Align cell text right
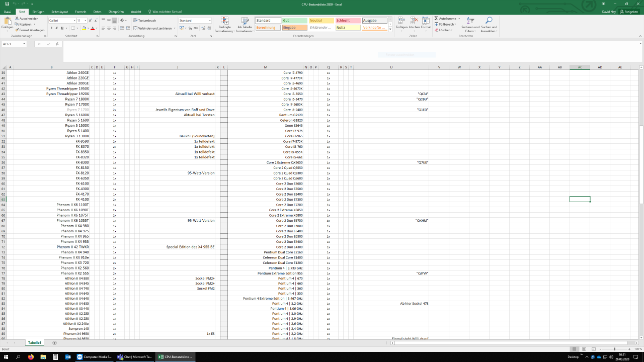Viewport: 644px width, 362px height. click(115, 28)
